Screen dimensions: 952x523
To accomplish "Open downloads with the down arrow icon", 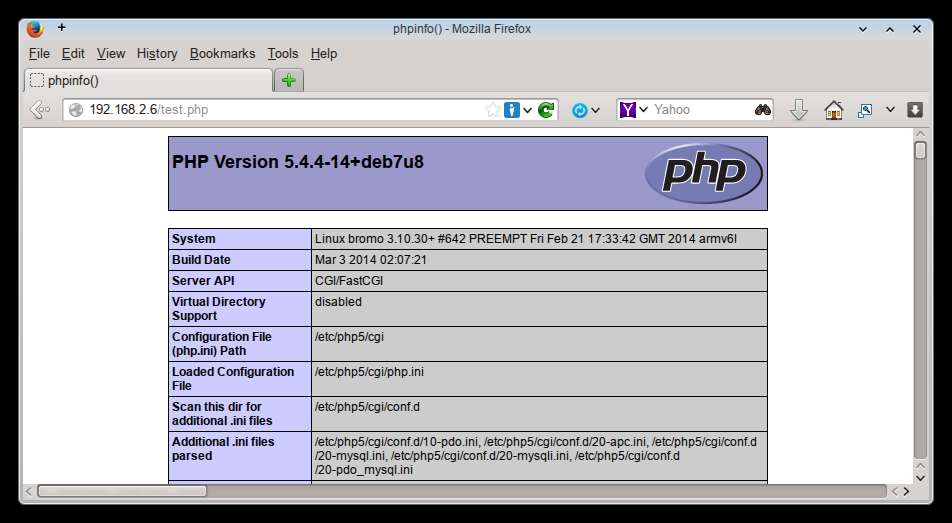I will [x=798, y=110].
